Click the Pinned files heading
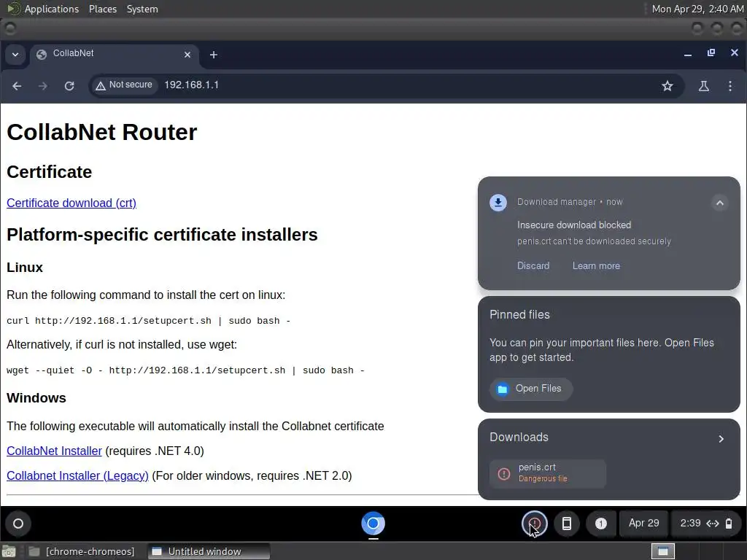The width and height of the screenshot is (747, 560). tap(519, 315)
